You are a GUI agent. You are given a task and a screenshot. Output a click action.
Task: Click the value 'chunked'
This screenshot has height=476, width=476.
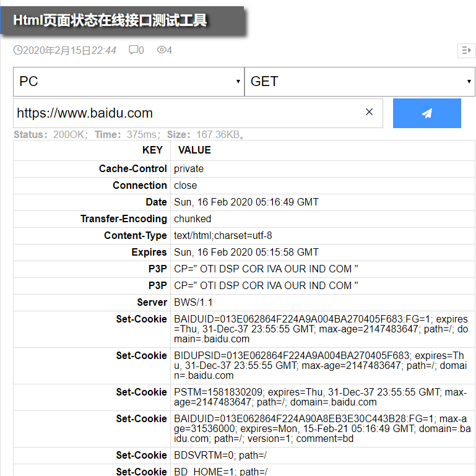point(193,219)
